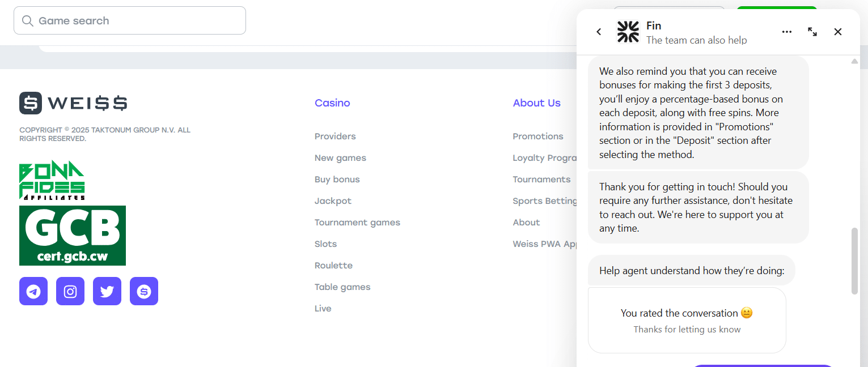Expand the chat window to full size
The width and height of the screenshot is (868, 367).
[x=812, y=32]
